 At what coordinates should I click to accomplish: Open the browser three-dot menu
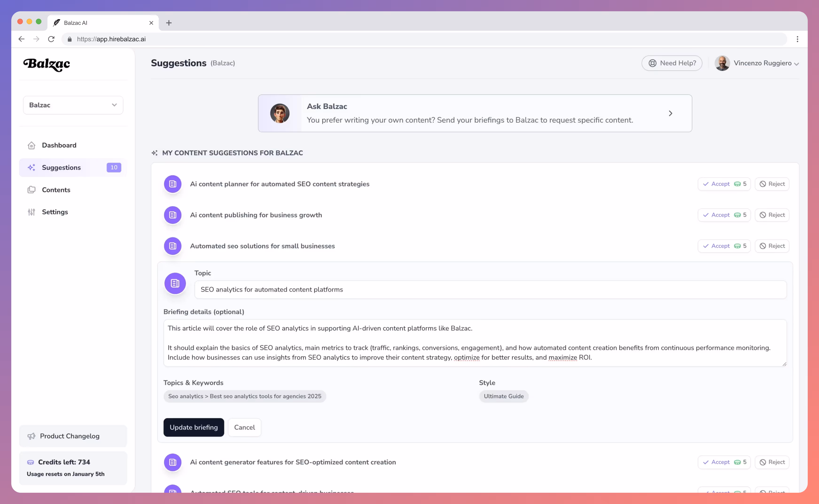(x=797, y=39)
